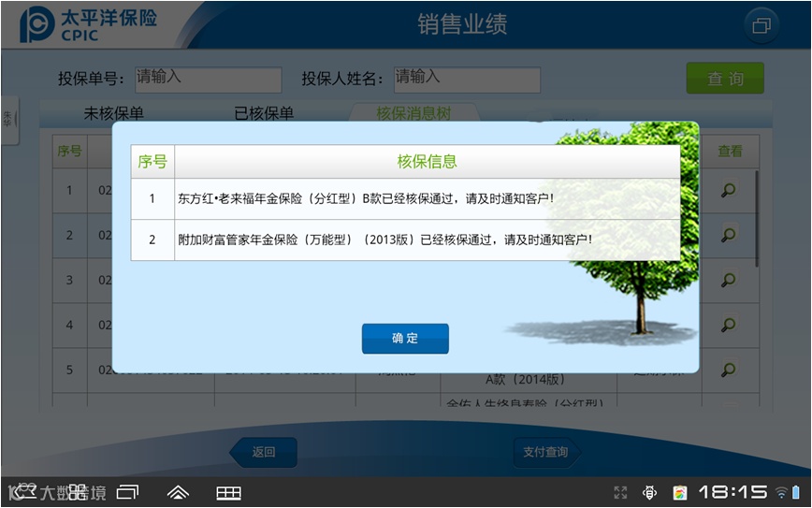Click the dialog 序号 column header
The width and height of the screenshot is (812, 508).
(x=152, y=162)
